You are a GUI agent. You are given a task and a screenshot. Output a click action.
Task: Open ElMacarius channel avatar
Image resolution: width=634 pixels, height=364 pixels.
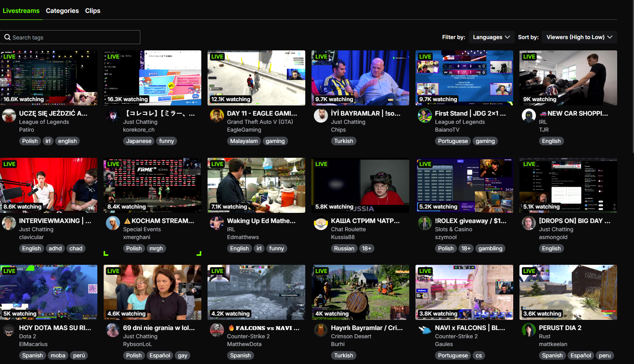coord(9,330)
